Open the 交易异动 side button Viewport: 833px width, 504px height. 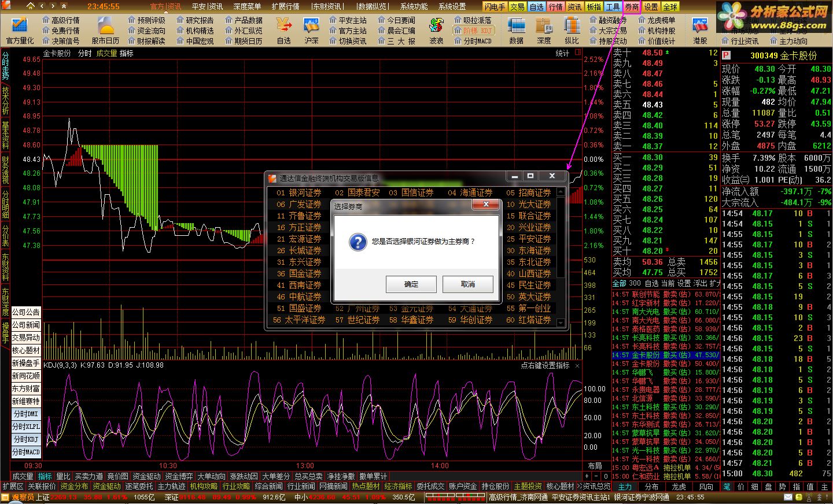[x=26, y=338]
